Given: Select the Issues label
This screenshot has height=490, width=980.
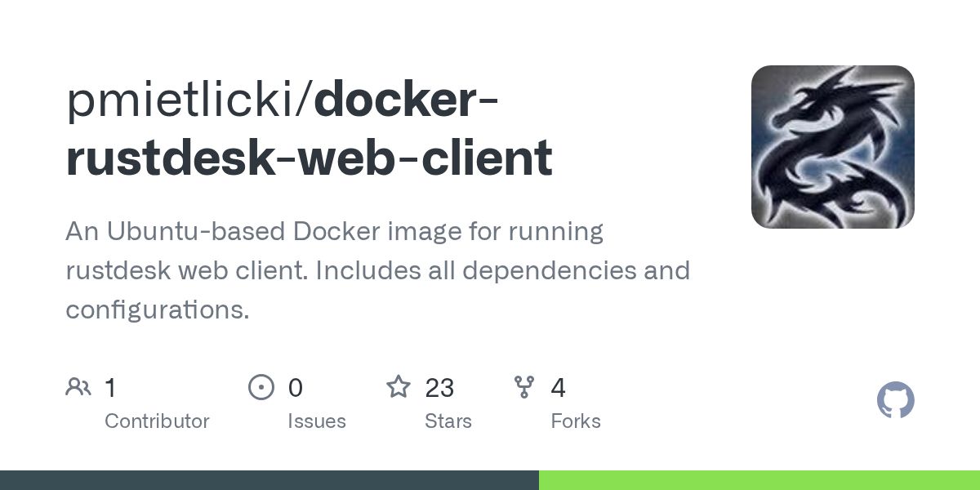Looking at the screenshot, I should coord(317,421).
